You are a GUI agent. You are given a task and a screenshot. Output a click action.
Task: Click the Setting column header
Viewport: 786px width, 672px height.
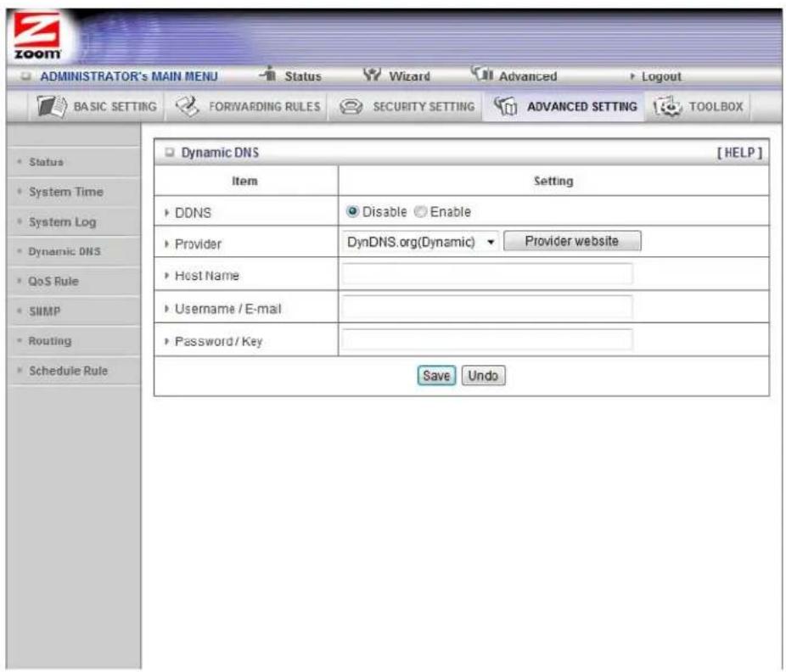coord(553,181)
